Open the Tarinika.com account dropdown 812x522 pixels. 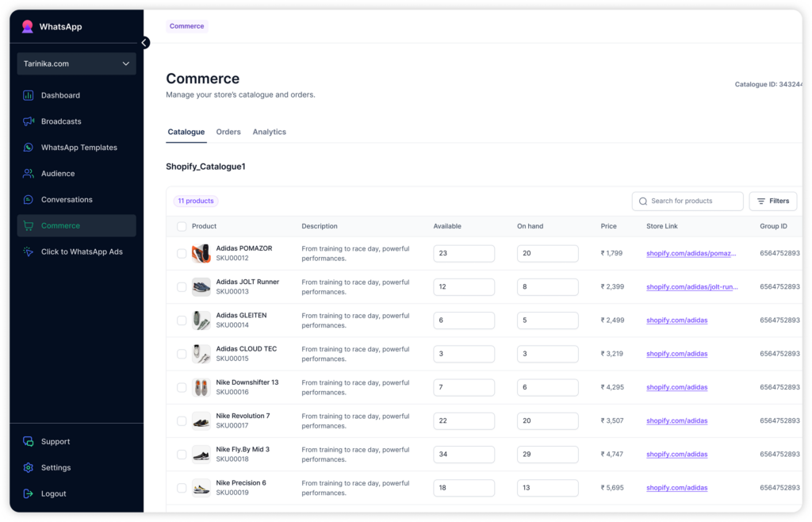[x=77, y=63]
